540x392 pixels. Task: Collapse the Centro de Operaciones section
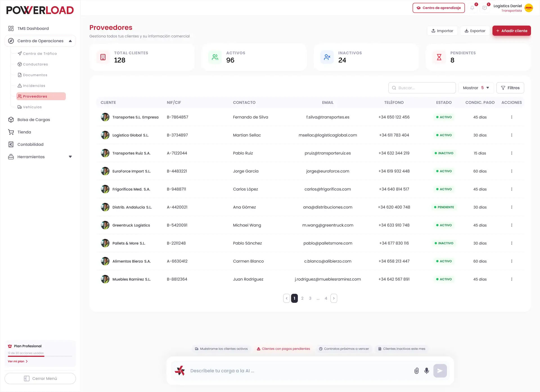coord(70,41)
